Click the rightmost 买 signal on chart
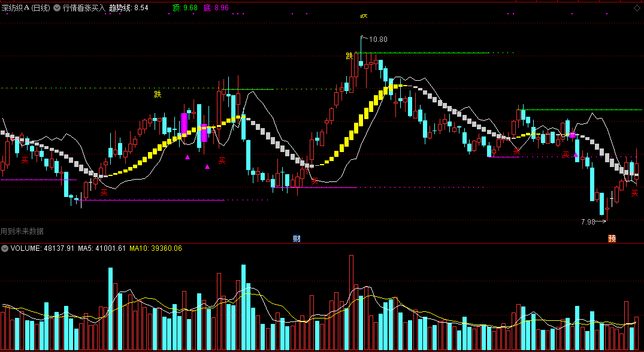The height and width of the screenshot is (352, 644). pos(635,193)
